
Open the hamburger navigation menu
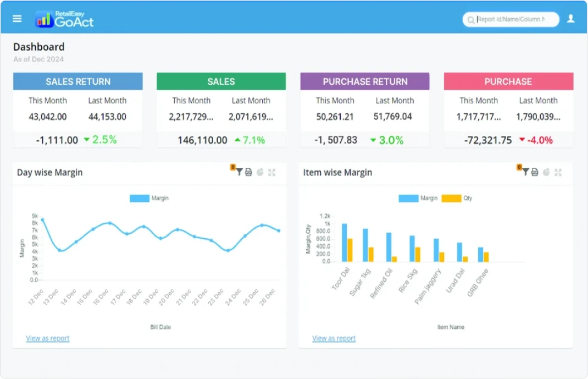(16, 18)
